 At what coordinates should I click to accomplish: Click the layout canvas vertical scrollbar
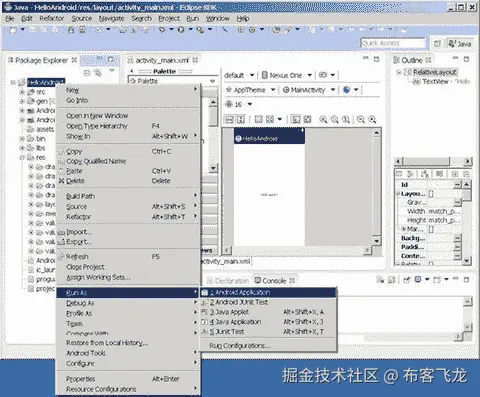click(x=376, y=187)
